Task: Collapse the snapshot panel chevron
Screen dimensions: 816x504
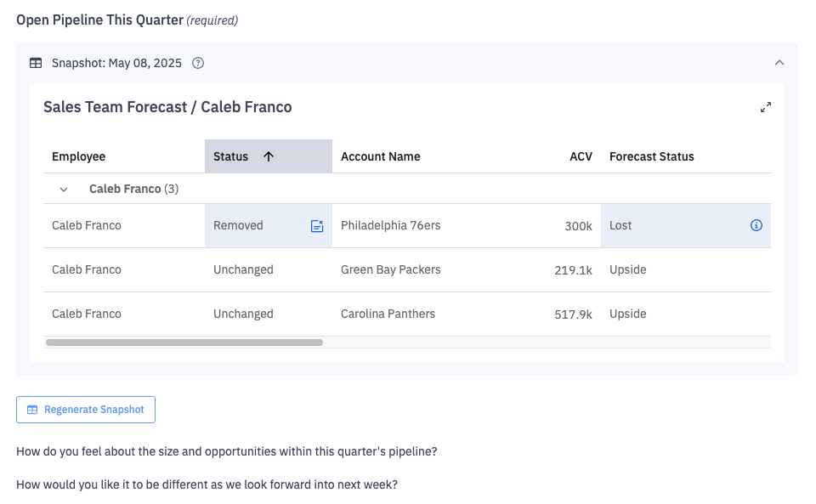Action: coord(779,63)
